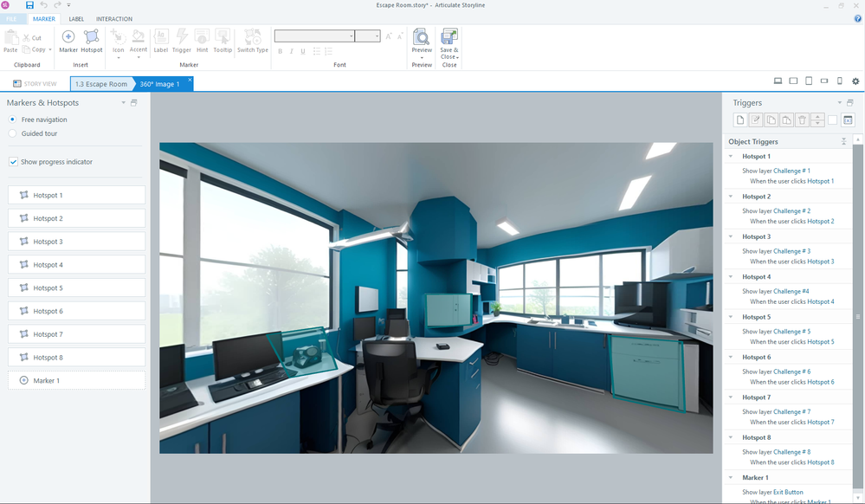Select Hotspot 6 in the list
Viewport: 865px width, 504px height.
[x=77, y=311]
